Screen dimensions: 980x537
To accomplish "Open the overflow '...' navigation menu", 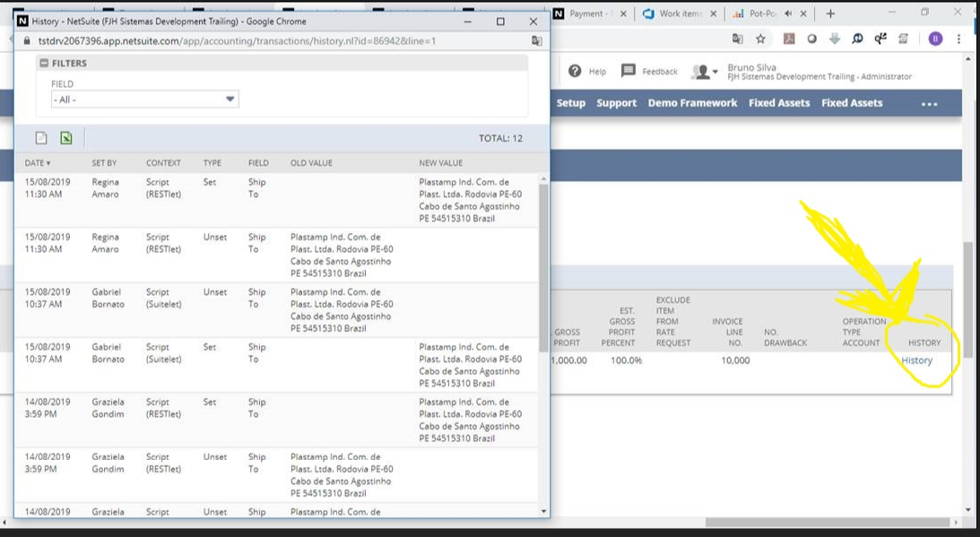I will 929,105.
